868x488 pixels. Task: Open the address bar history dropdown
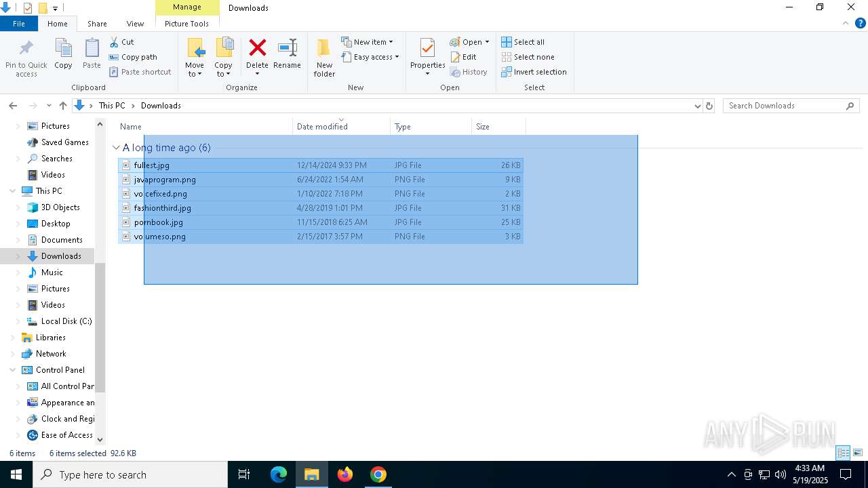pos(697,106)
